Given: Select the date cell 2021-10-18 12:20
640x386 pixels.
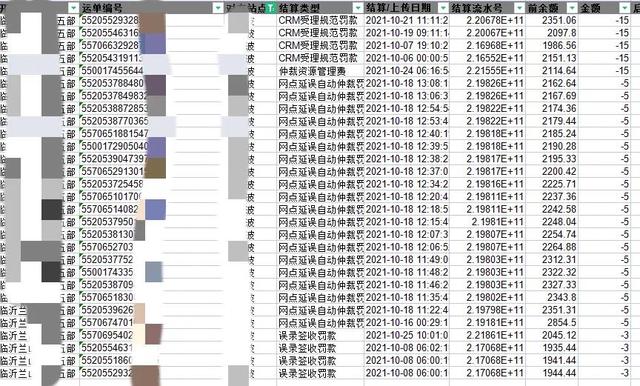Looking at the screenshot, I should (x=407, y=197).
